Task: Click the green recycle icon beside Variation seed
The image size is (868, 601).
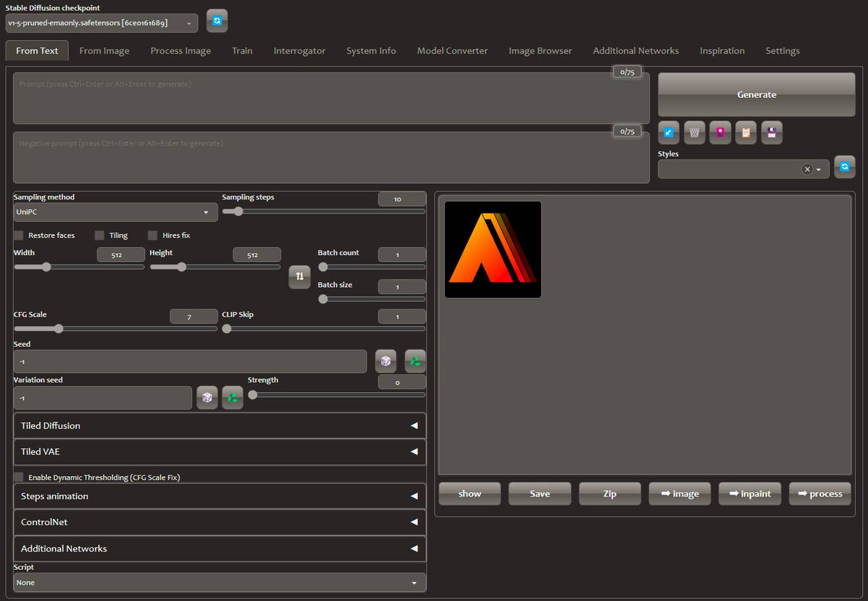Action: [x=233, y=398]
